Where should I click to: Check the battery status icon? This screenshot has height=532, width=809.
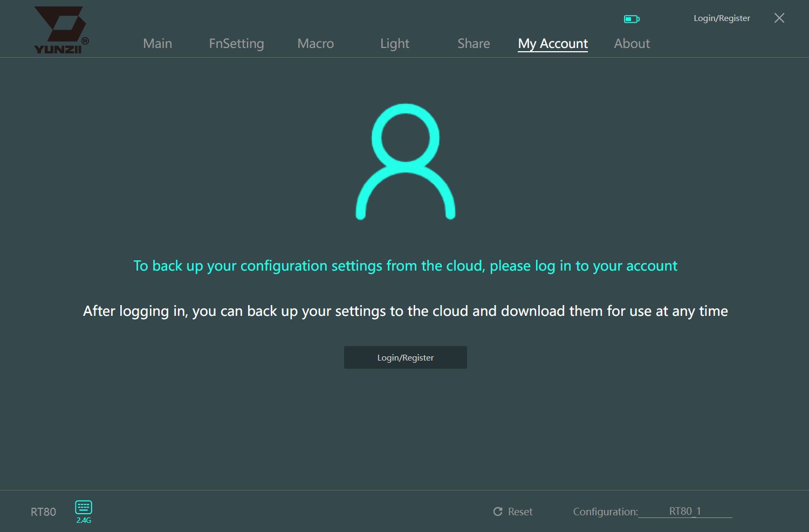632,19
